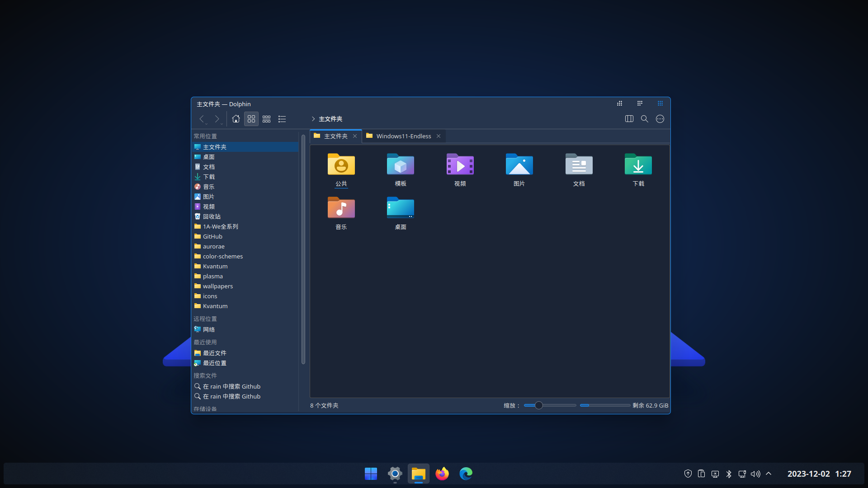Select 桌面 in the places sidebar

(245, 157)
